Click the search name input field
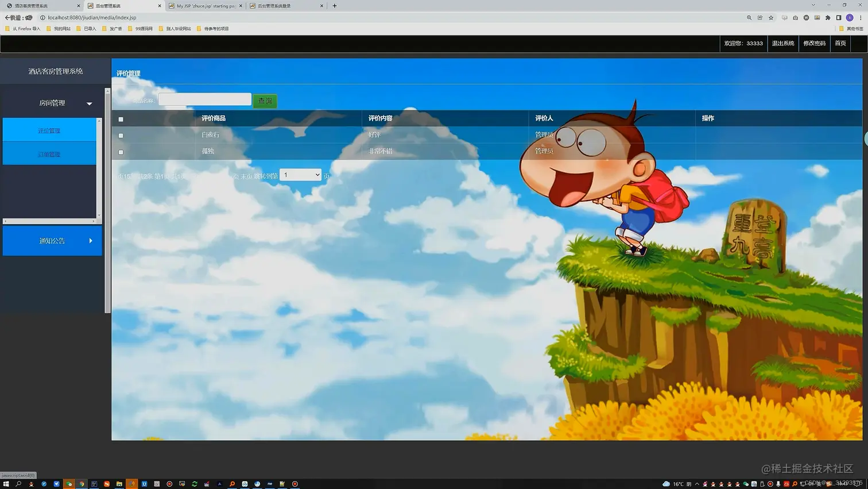 coord(205,99)
